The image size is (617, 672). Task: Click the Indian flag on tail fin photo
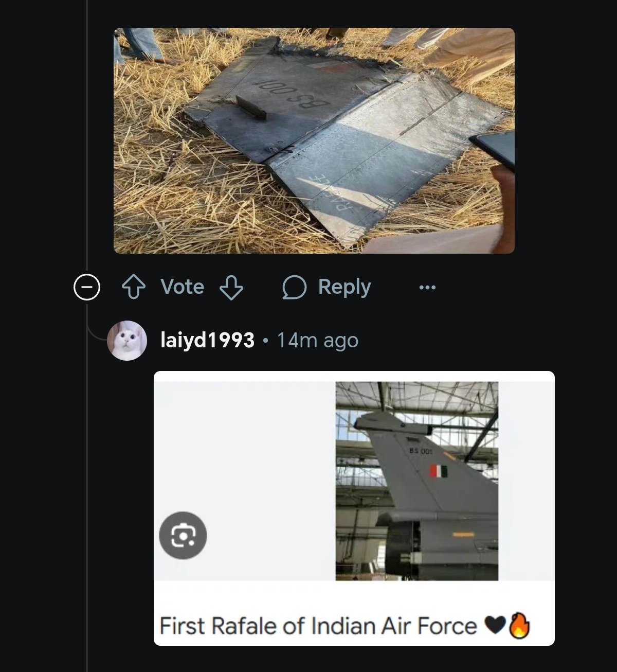pos(439,471)
